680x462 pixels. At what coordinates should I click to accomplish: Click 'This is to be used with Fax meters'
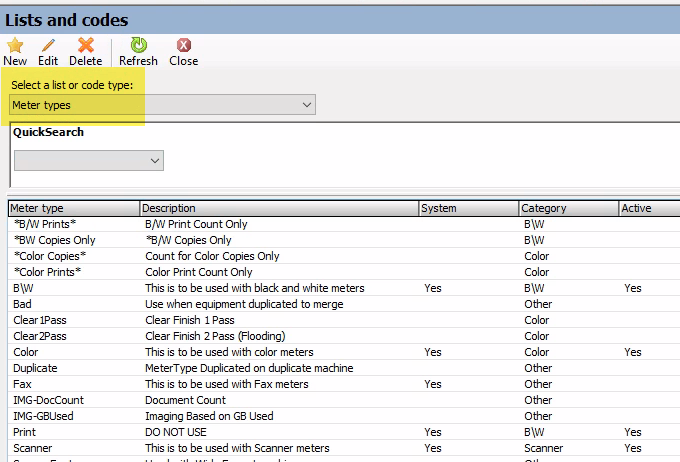pyautogui.click(x=227, y=384)
